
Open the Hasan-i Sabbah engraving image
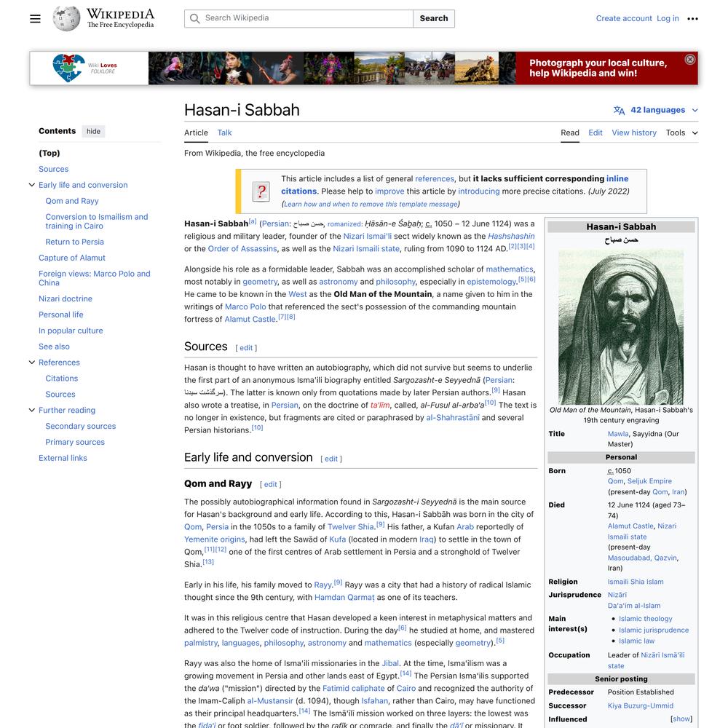point(621,328)
